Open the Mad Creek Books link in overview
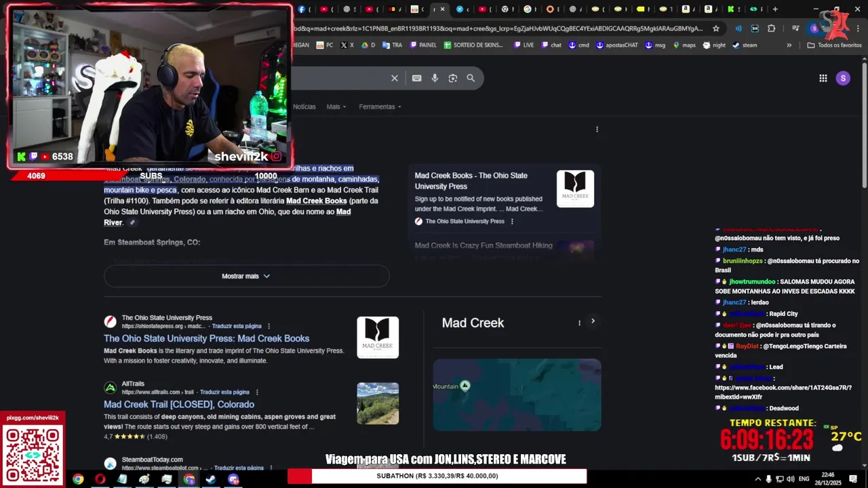The height and width of the screenshot is (488, 868). coord(317,201)
